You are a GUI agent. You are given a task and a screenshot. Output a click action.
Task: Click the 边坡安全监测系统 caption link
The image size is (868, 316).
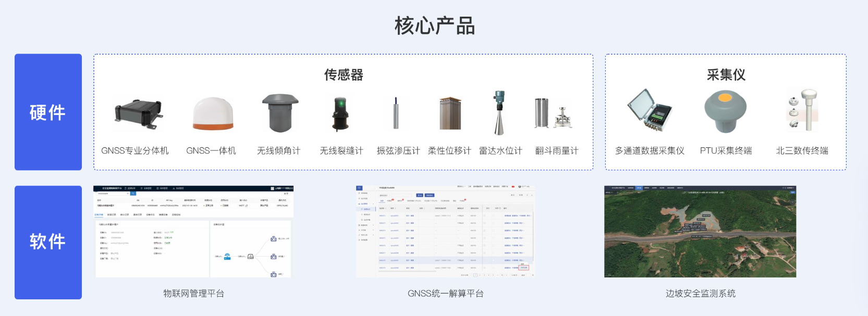700,294
